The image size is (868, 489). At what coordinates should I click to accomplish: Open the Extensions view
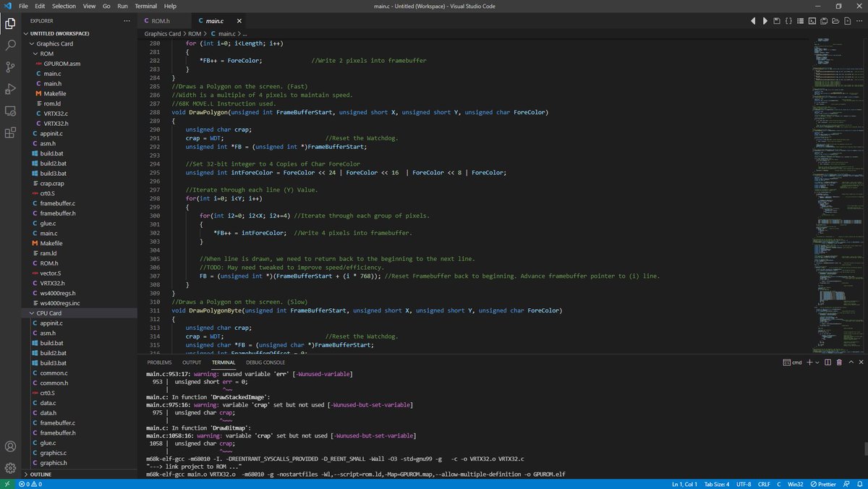point(10,133)
